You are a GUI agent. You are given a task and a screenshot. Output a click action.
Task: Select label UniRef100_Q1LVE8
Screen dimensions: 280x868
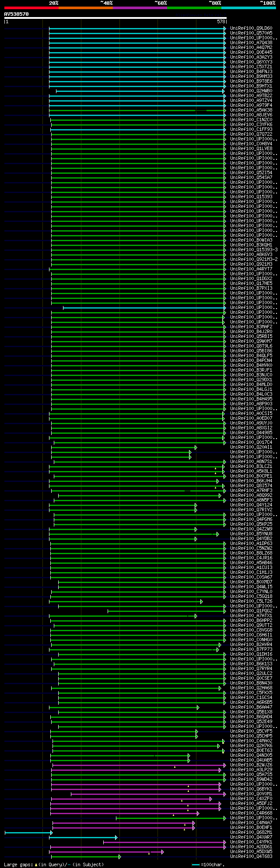(x=251, y=149)
